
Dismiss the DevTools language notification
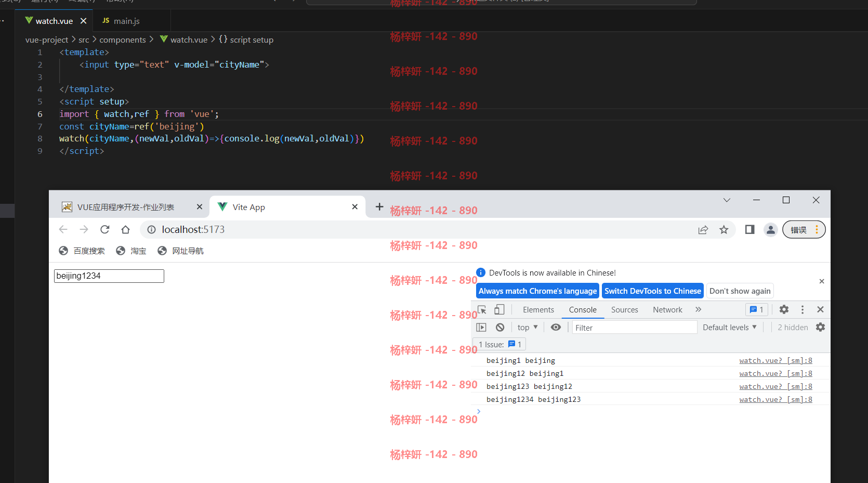coord(822,281)
